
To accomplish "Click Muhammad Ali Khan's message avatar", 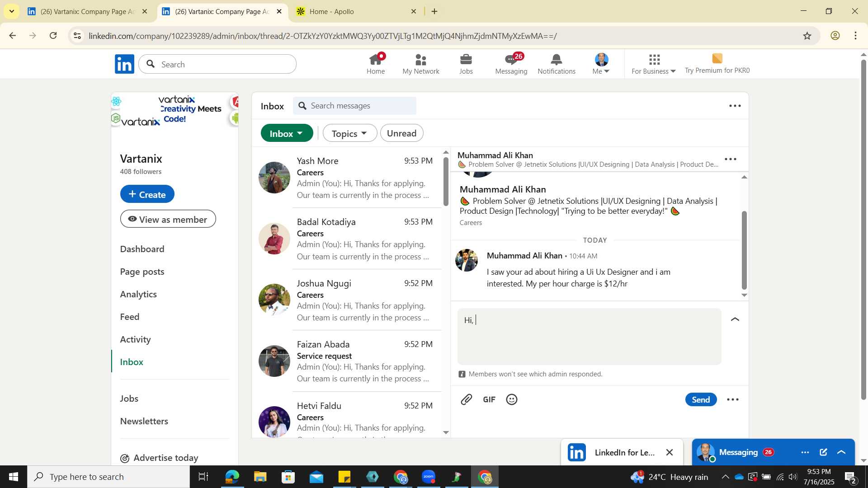I will point(466,260).
